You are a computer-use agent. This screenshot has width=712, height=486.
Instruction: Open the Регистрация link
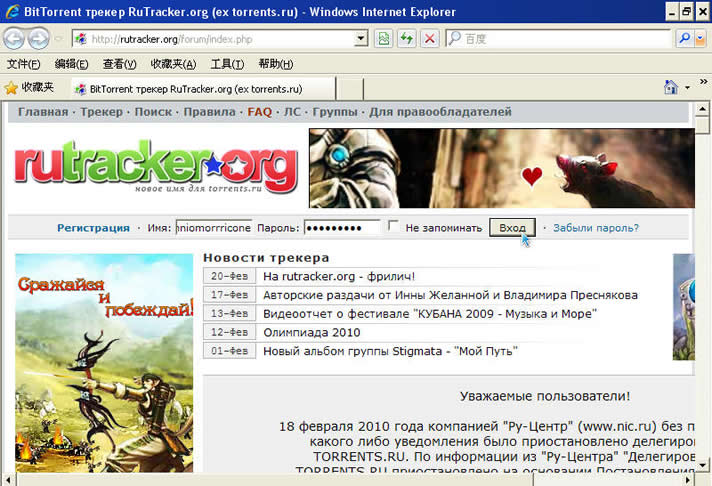(93, 228)
